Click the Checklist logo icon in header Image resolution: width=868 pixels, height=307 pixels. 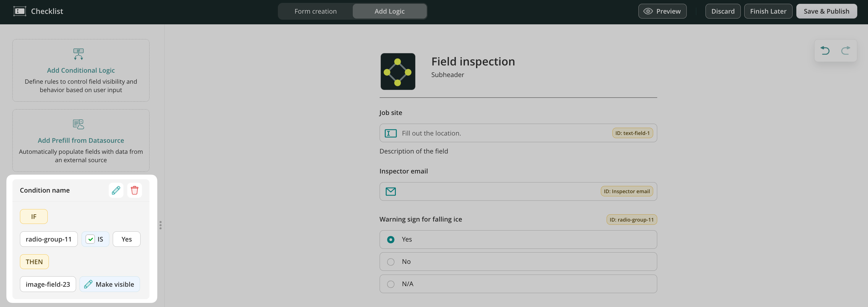click(20, 11)
